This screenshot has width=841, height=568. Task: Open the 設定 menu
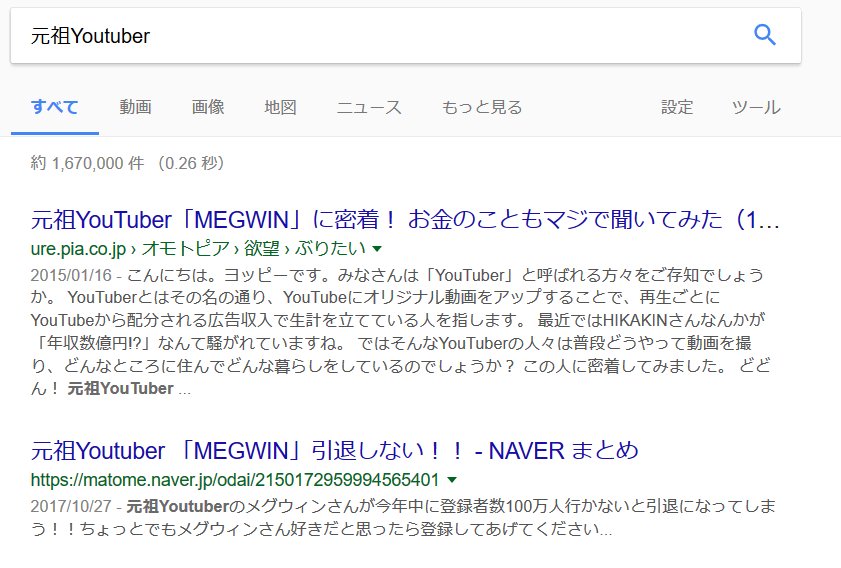click(677, 107)
